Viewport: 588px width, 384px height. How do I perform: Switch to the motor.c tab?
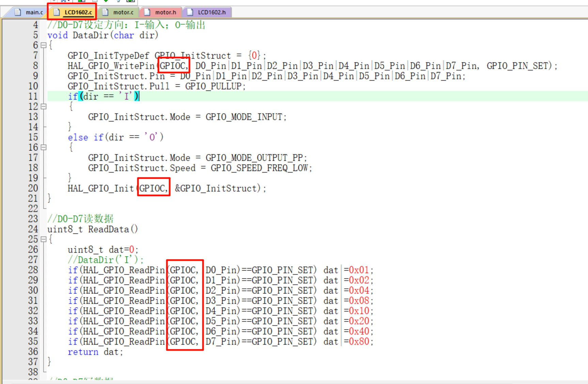(123, 12)
